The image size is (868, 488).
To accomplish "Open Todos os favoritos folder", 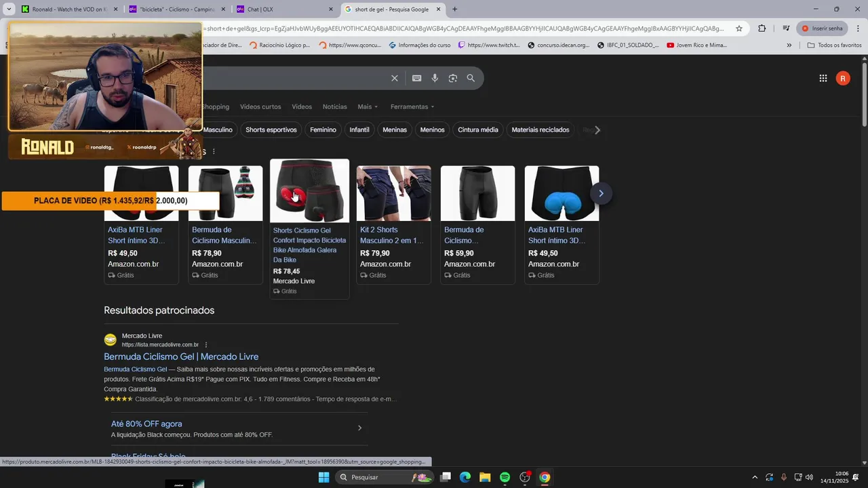I will click(834, 45).
